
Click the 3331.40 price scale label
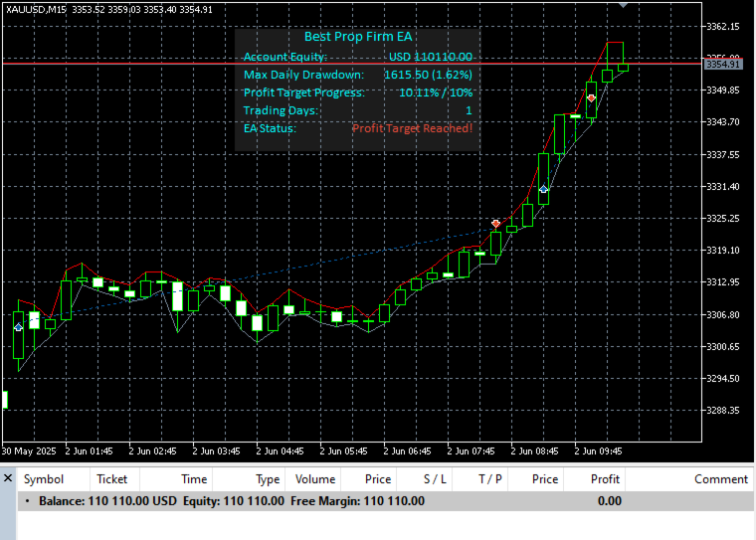tap(723, 187)
